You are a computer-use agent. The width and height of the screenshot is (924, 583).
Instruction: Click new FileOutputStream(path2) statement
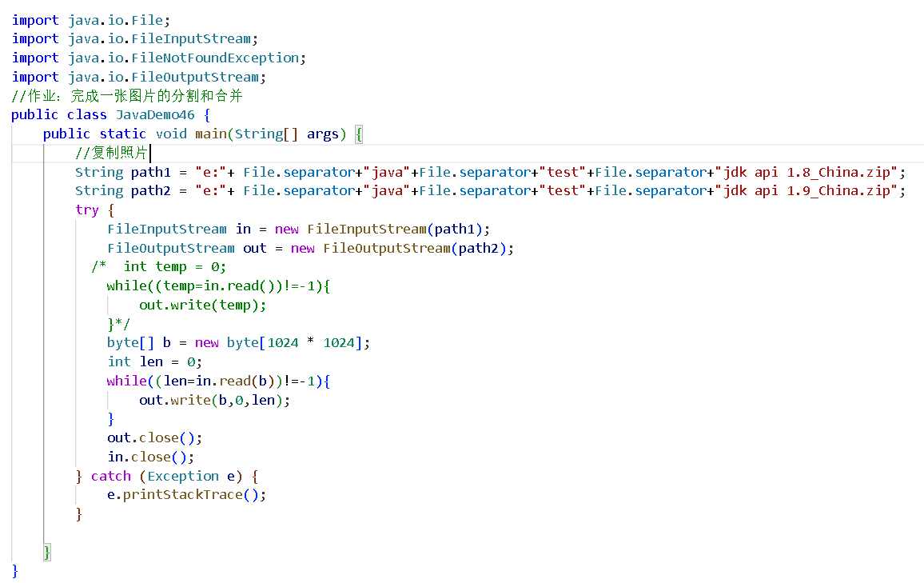(311, 248)
